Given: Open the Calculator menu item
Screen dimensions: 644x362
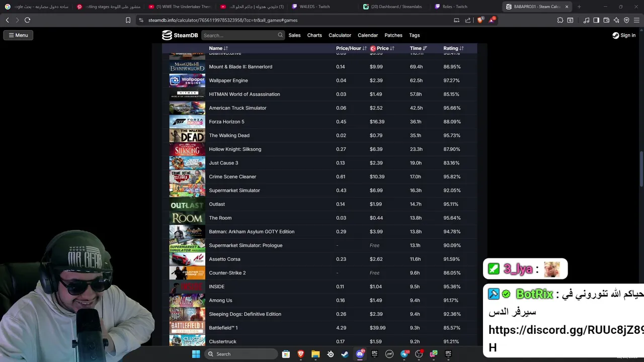Looking at the screenshot, I should tap(340, 35).
